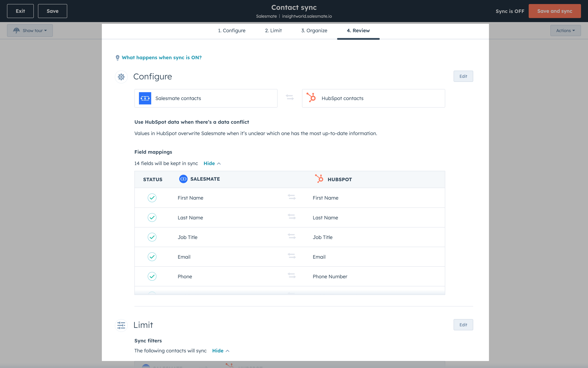The image size is (588, 368).
Task: Click the Save button
Action: (52, 11)
